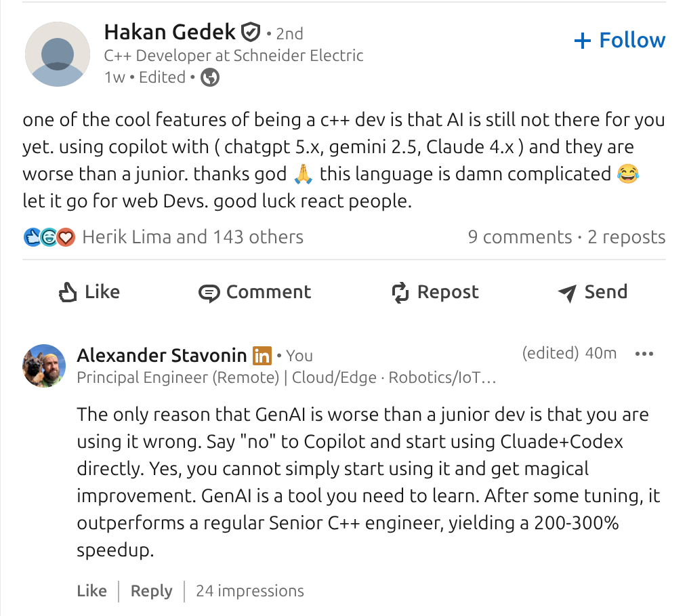Show the 9 comments on the post
687x616 pixels.
(x=520, y=237)
